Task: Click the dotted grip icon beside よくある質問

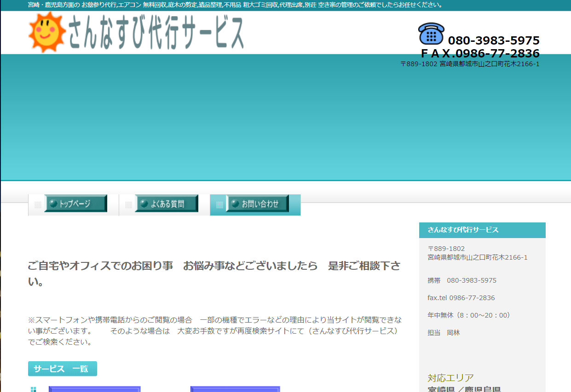Action: [x=128, y=205]
